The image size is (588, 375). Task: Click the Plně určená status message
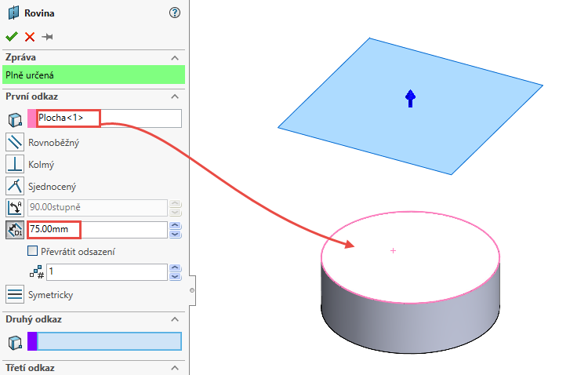click(x=94, y=75)
